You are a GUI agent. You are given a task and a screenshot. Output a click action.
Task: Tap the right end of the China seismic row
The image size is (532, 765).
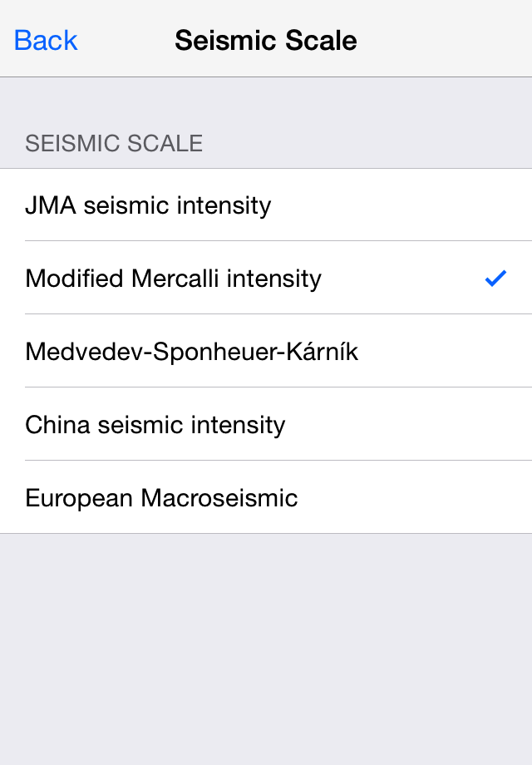(490, 425)
